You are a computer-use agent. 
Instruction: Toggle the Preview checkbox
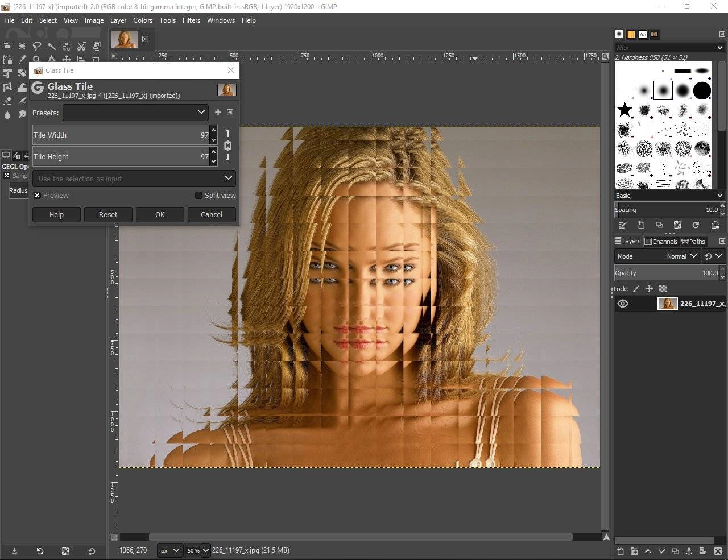[x=38, y=195]
